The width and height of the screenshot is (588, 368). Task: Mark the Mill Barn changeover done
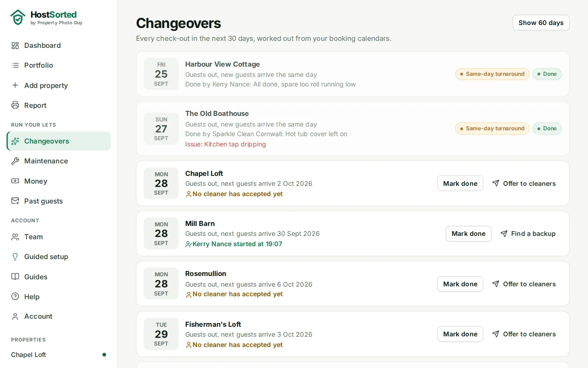pyautogui.click(x=469, y=234)
